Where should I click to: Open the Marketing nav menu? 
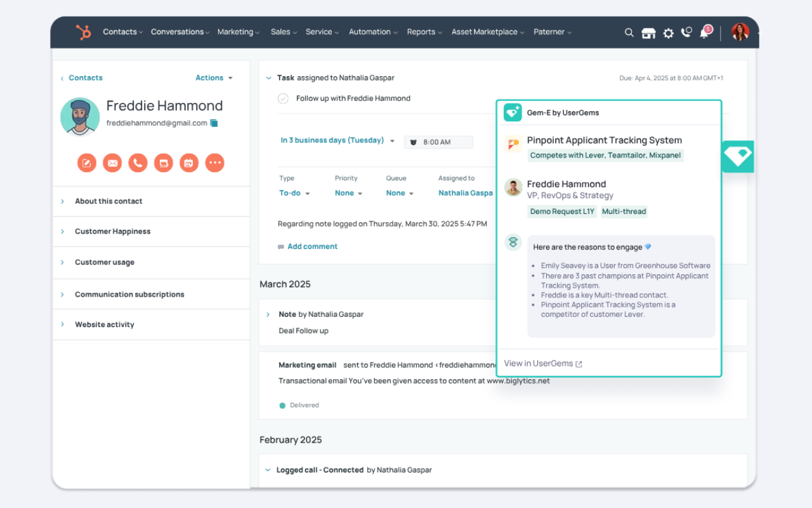coord(239,32)
